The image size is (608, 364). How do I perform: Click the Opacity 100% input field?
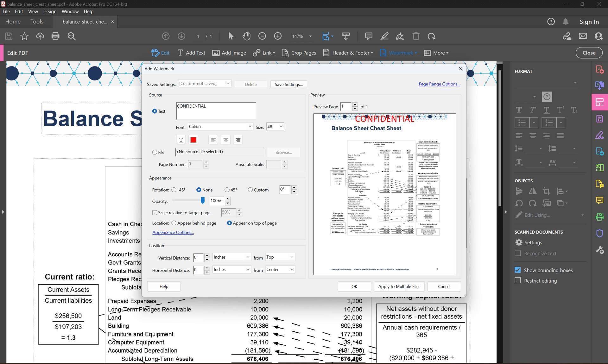[x=217, y=201]
